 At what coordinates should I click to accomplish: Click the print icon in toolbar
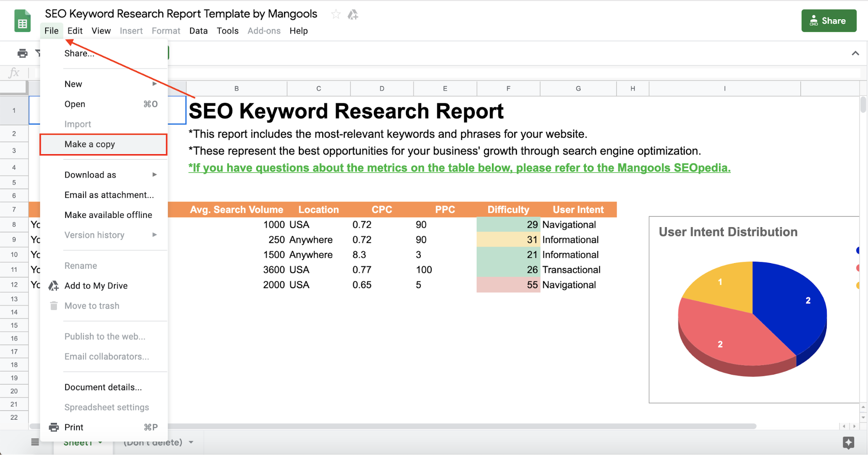click(22, 53)
